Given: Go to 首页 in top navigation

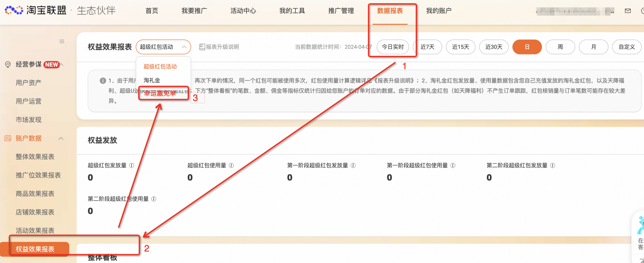Looking at the screenshot, I should tap(152, 11).
